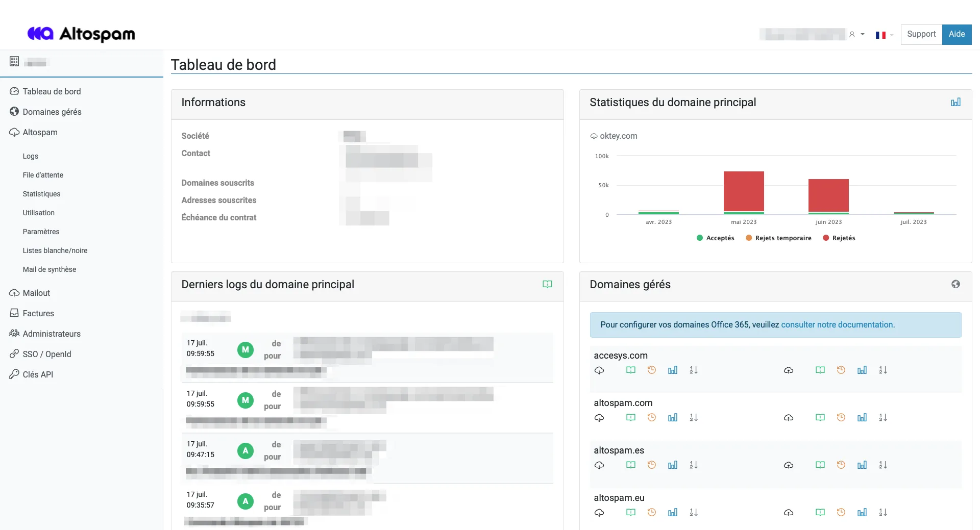Image resolution: width=980 pixels, height=530 pixels.
Task: View outbound statistics chart icon for accesys.com
Action: pyautogui.click(x=862, y=370)
